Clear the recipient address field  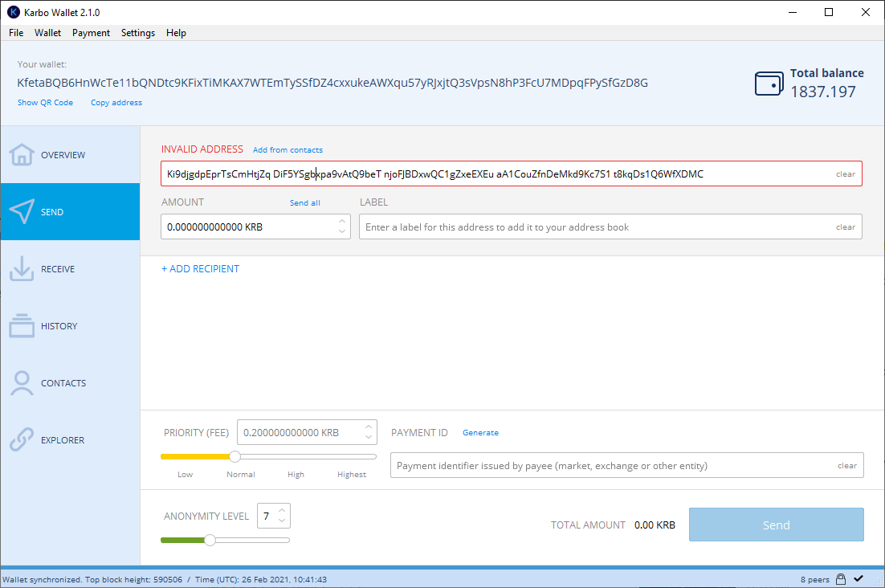[x=845, y=174]
